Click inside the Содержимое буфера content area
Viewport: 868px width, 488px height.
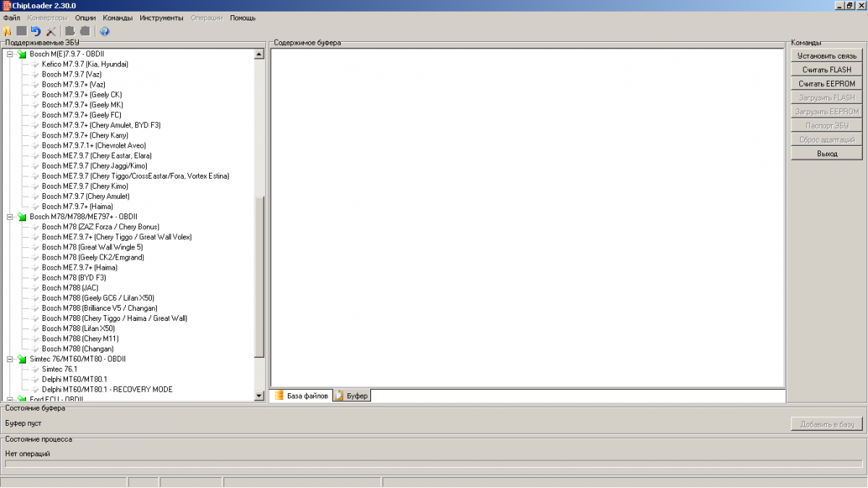pos(528,218)
